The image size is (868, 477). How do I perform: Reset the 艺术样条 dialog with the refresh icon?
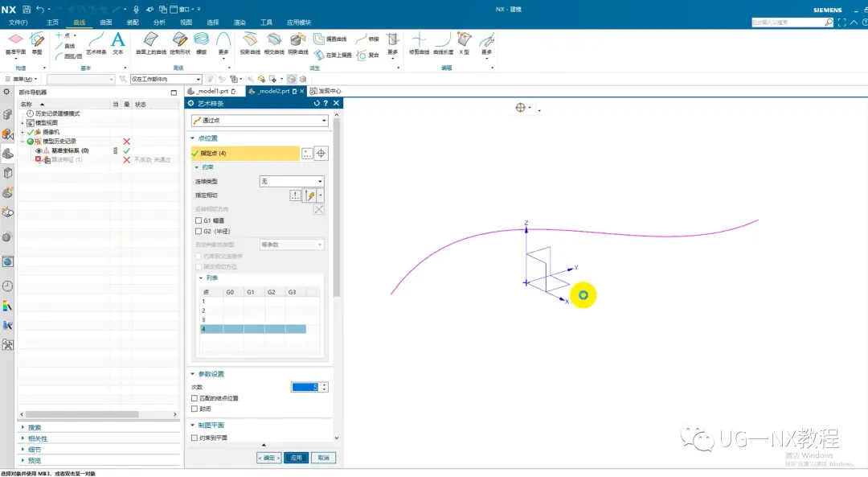coord(317,103)
